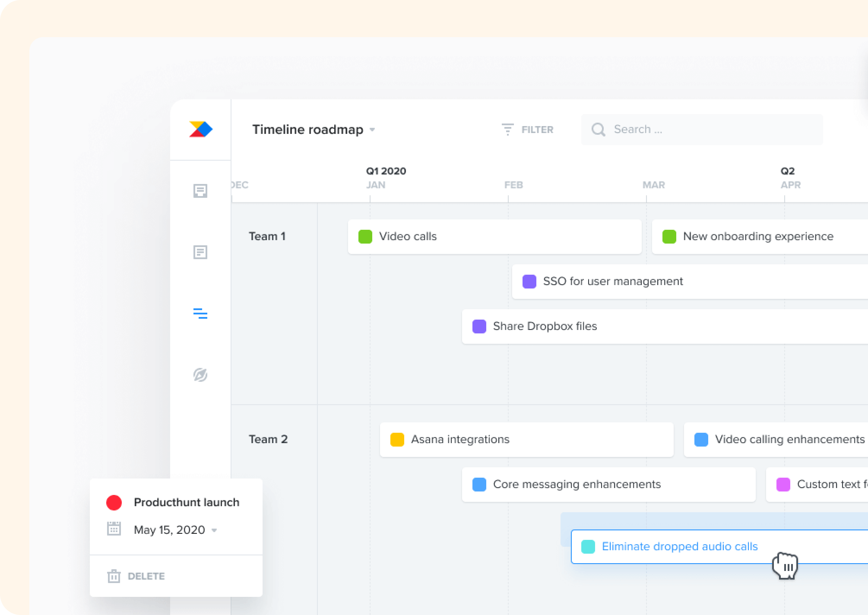This screenshot has width=868, height=615.
Task: Click the FILTER button label
Action: pos(537,130)
